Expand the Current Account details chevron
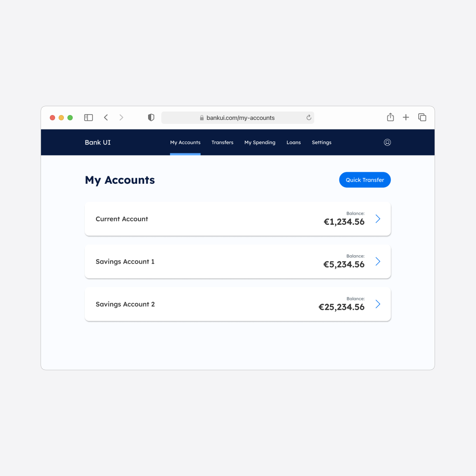476x476 pixels. click(x=377, y=219)
